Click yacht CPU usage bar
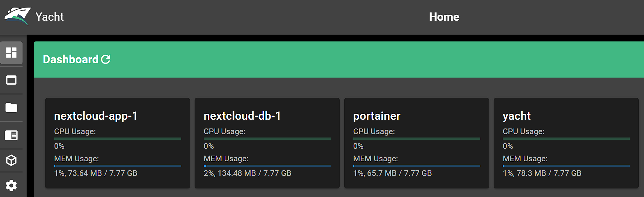This screenshot has height=197, width=644. 566,139
